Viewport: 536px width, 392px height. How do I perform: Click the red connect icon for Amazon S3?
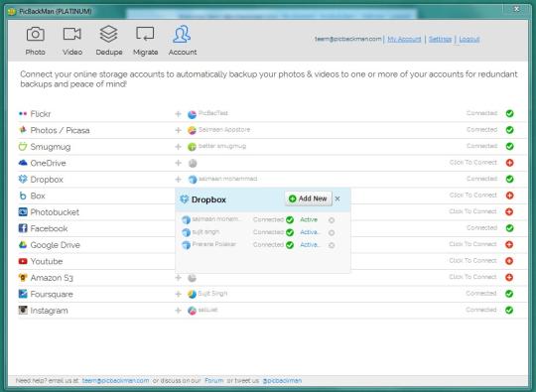coord(509,277)
